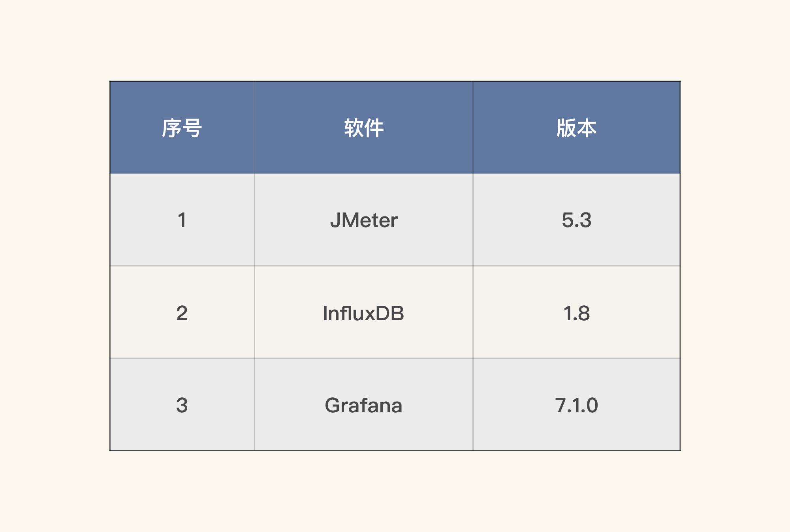Select the cell with serial number 1

pyautogui.click(x=182, y=220)
